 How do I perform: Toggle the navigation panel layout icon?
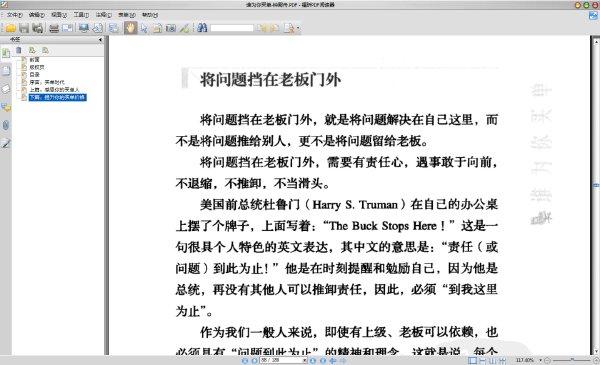coord(114,28)
